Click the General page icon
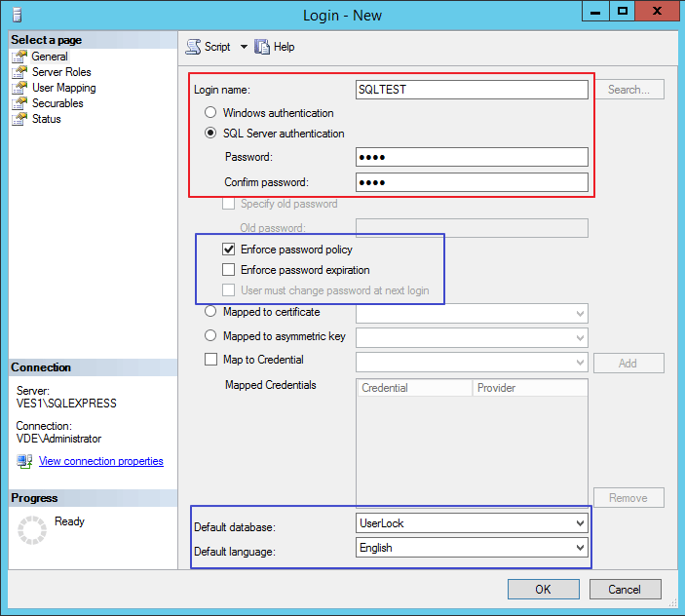The width and height of the screenshot is (685, 616). click(x=19, y=57)
